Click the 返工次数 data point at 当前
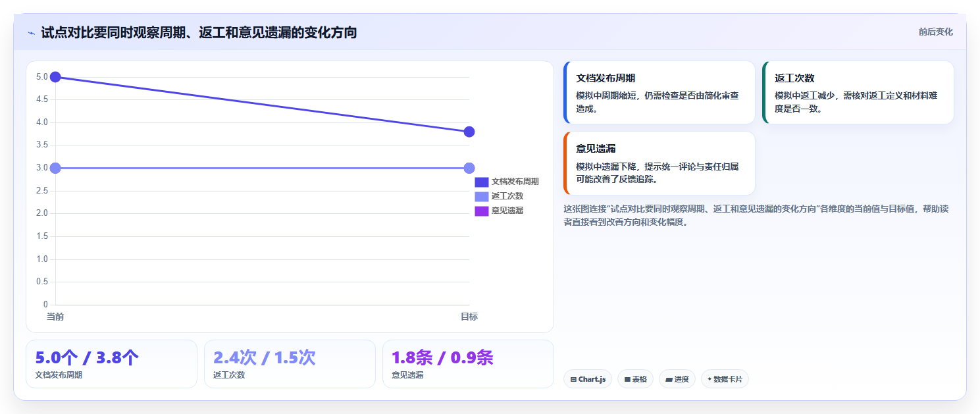980x414 pixels. tap(55, 168)
